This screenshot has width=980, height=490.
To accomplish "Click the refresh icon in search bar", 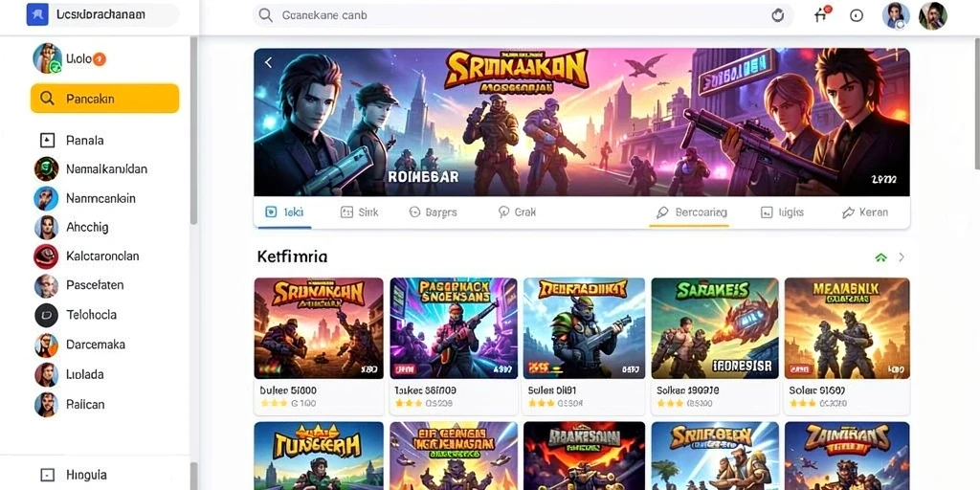I will [x=777, y=15].
